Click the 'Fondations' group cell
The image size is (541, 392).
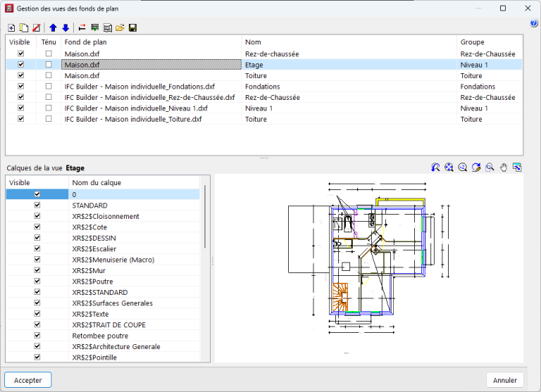click(x=490, y=87)
